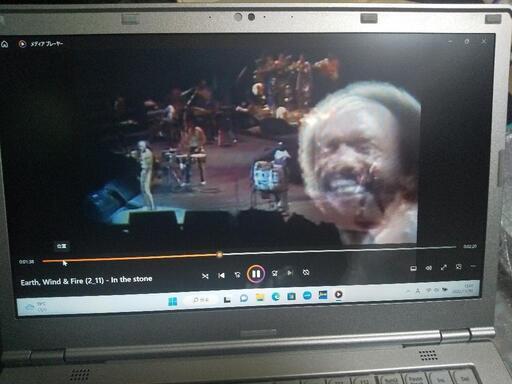Toggle shuffle mode
Image resolution: width=512 pixels, height=384 pixels.
point(205,276)
